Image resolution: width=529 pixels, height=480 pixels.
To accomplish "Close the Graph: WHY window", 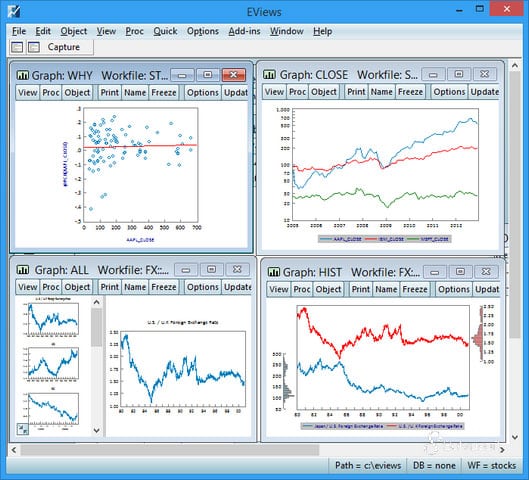I will pos(233,75).
